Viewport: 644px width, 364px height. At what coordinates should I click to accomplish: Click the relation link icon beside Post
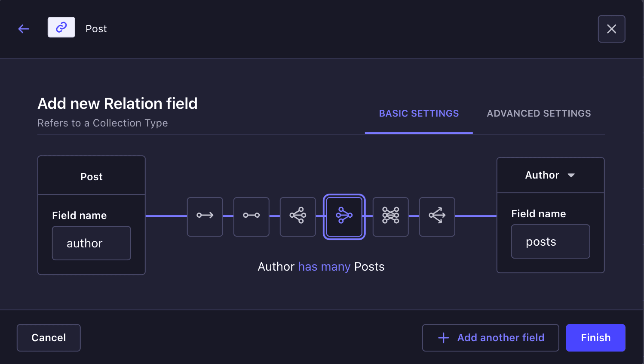tap(61, 27)
